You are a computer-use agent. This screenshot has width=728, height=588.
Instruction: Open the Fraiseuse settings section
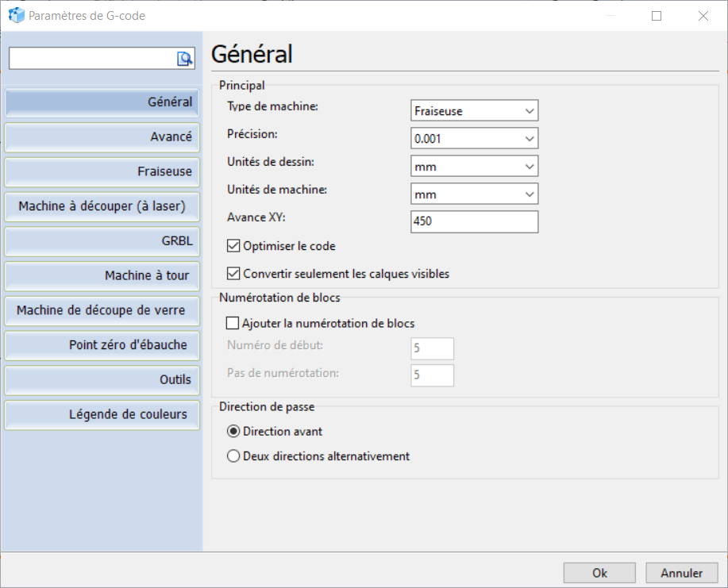102,171
